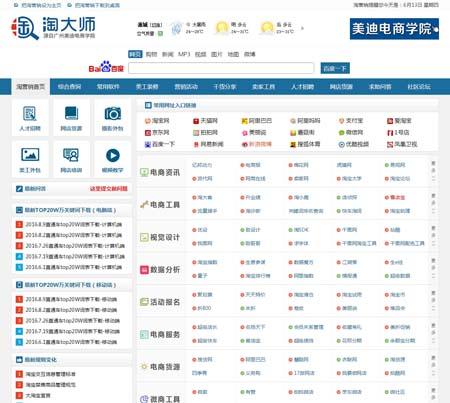Open 支付宝 in common sites list
The image size is (450, 403).
point(351,121)
